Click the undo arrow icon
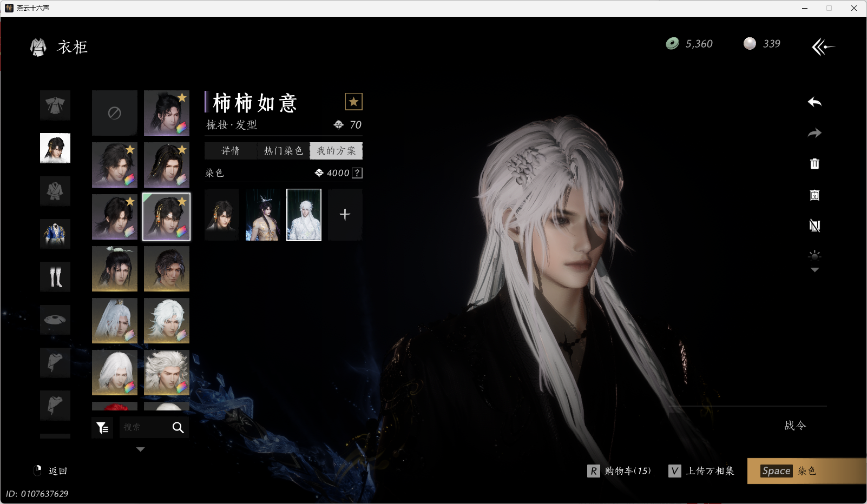The width and height of the screenshot is (867, 504). (815, 102)
